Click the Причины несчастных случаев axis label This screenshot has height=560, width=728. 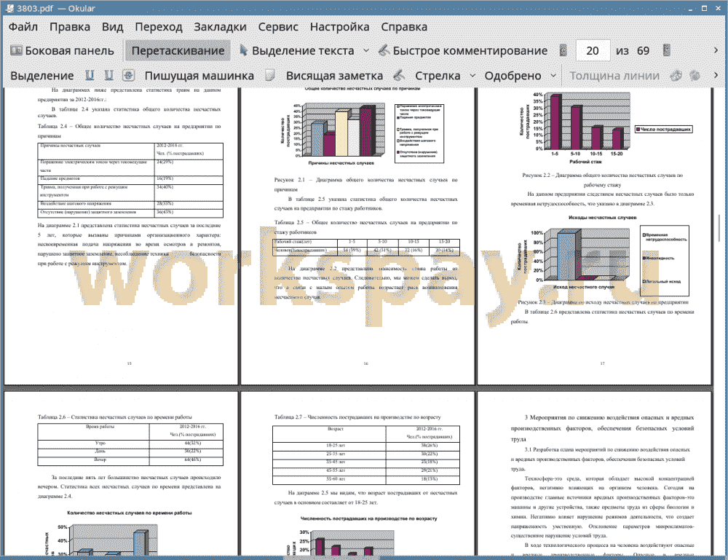point(341,163)
